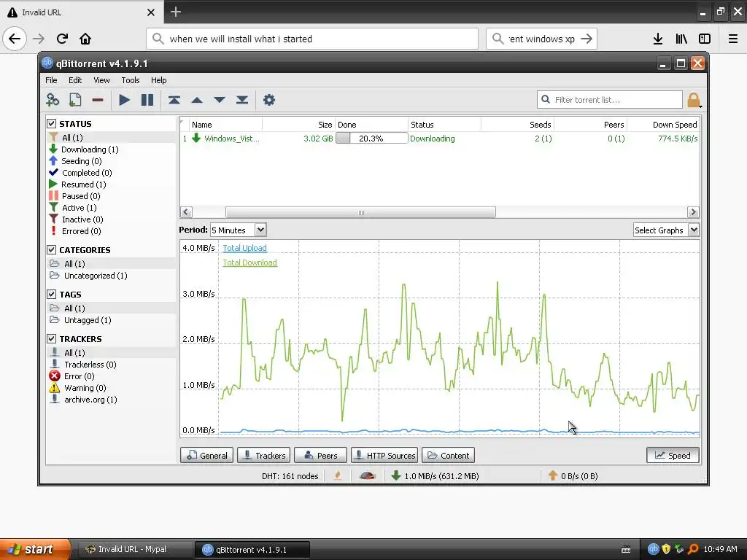Click the red Delete torrent icon
Viewport: 747px width, 560px height.
click(98, 100)
